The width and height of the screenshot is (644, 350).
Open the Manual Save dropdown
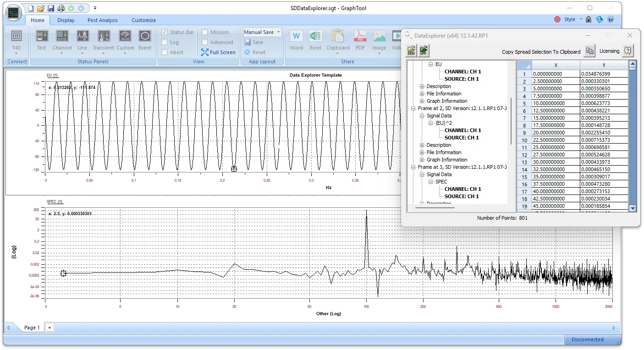(278, 32)
